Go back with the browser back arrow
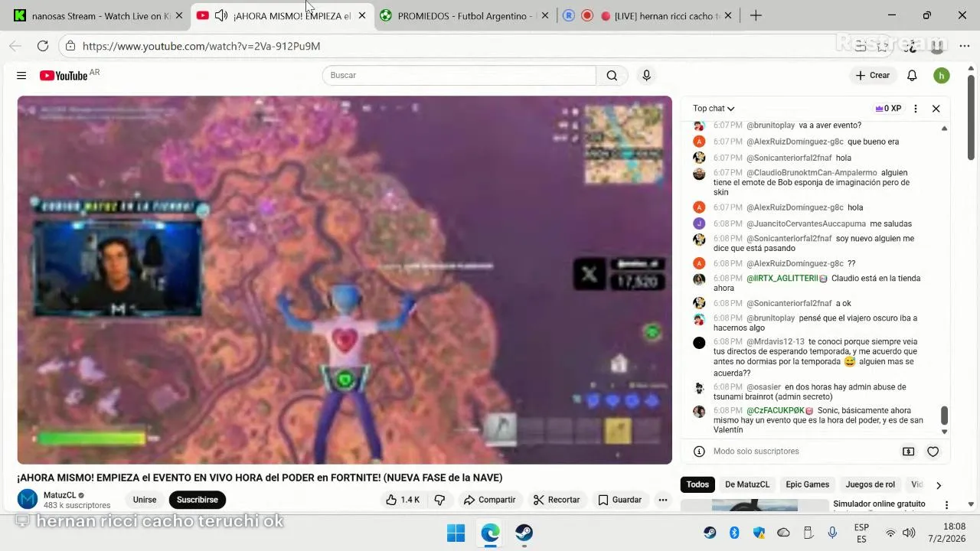This screenshot has height=551, width=980. tap(15, 46)
